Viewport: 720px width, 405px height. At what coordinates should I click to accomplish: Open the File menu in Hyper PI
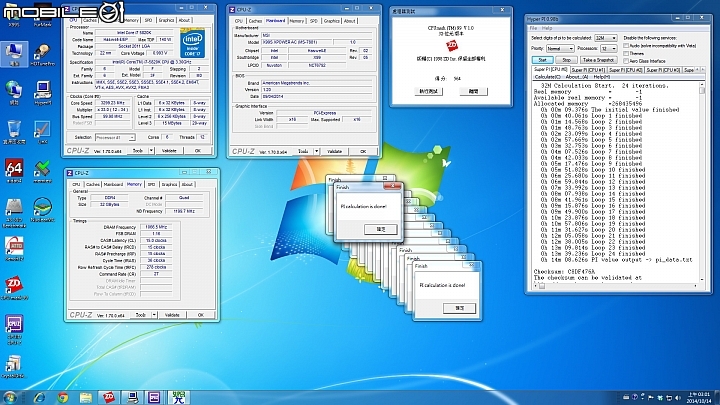533,28
